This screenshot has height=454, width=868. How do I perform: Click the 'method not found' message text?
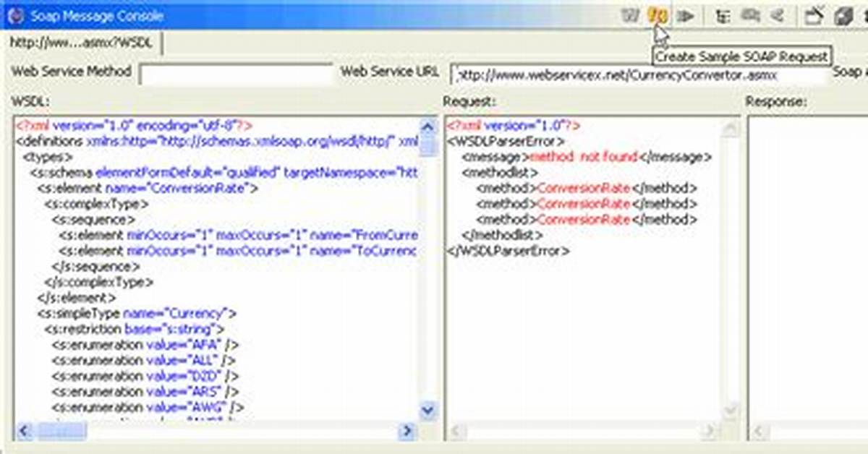point(583,157)
